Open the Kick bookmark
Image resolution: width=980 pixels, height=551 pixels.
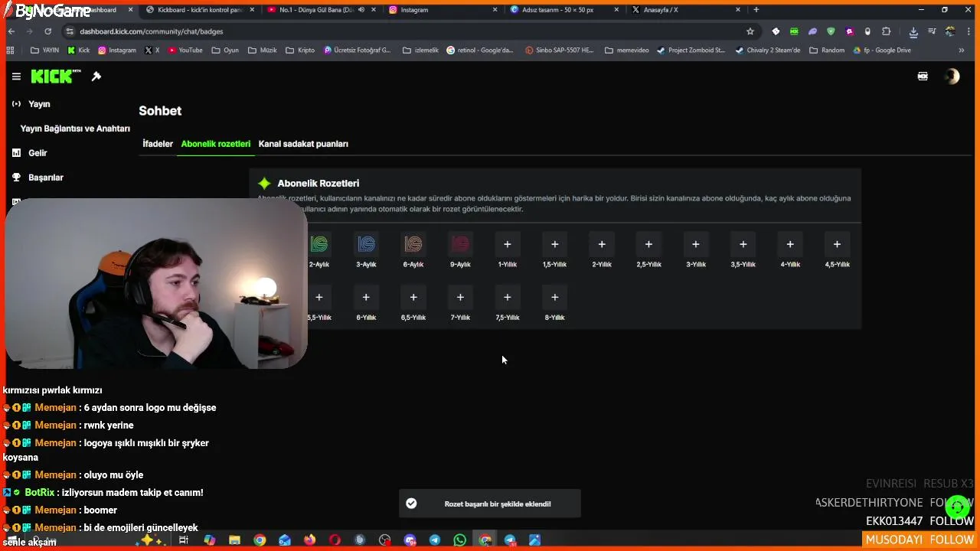[x=79, y=51]
